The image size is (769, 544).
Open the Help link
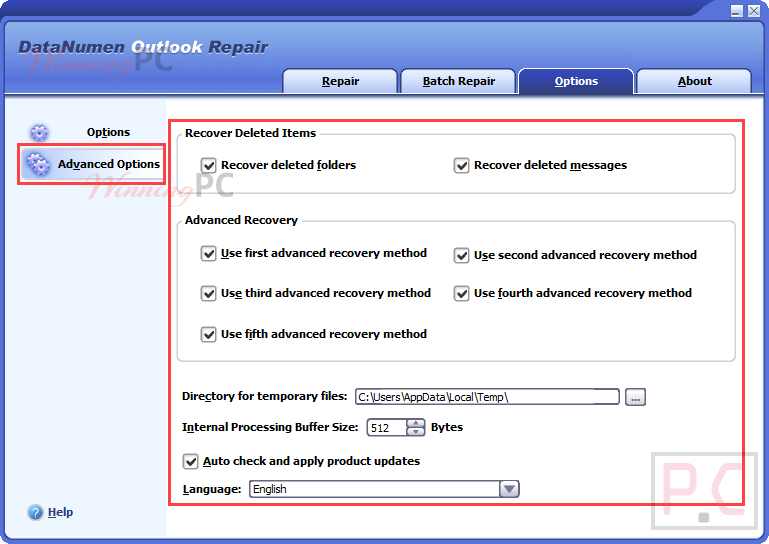[60, 512]
